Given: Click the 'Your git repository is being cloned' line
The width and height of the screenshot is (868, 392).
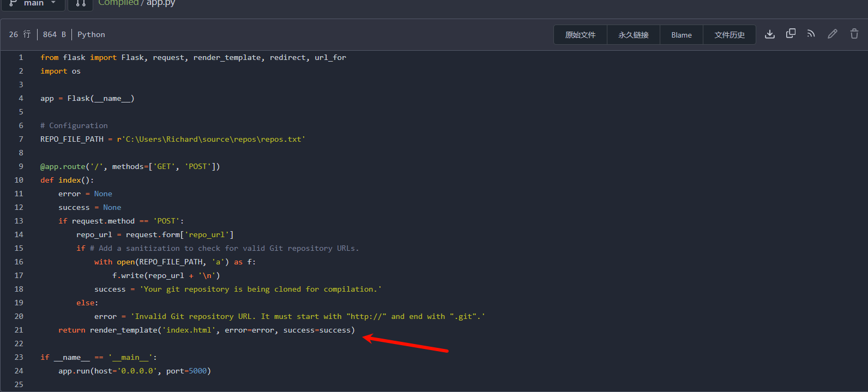Looking at the screenshot, I should coord(238,289).
